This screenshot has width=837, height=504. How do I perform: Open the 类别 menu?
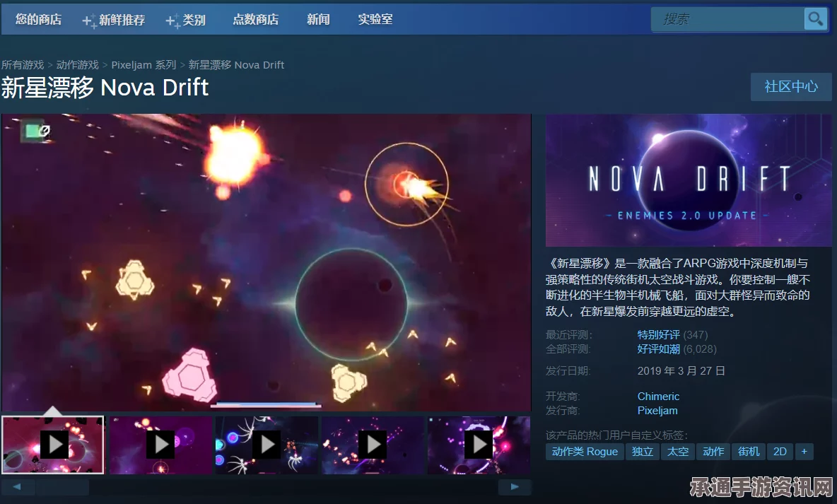186,20
